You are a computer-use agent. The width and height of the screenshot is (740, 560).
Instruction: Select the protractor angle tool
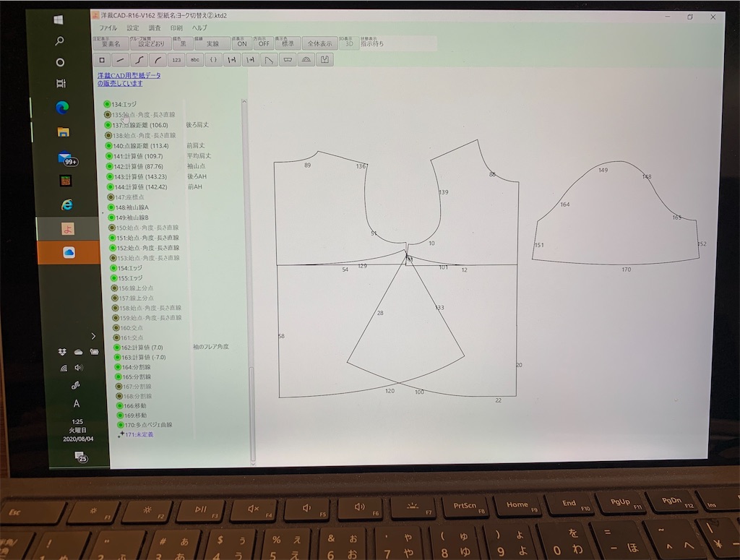point(306,60)
